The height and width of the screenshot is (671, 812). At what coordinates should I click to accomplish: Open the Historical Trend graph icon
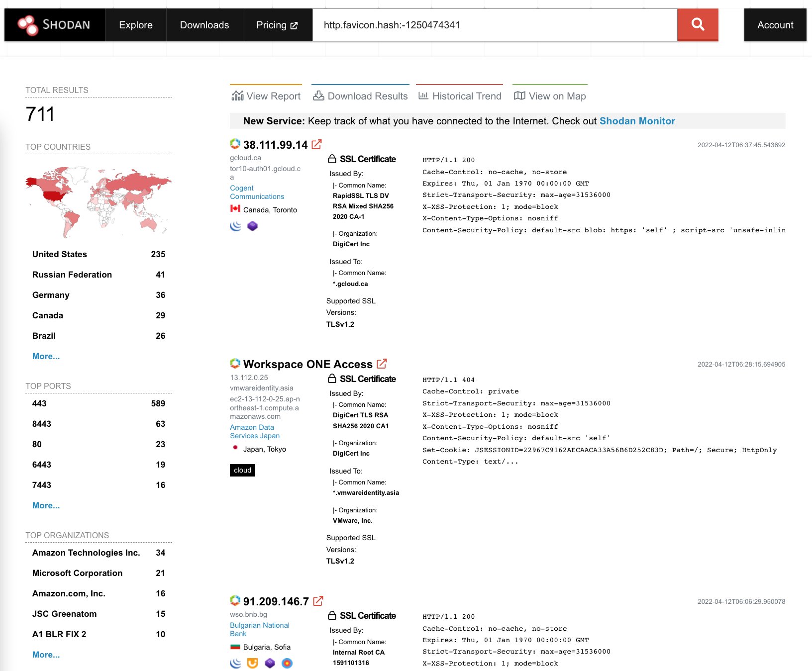[x=423, y=96]
